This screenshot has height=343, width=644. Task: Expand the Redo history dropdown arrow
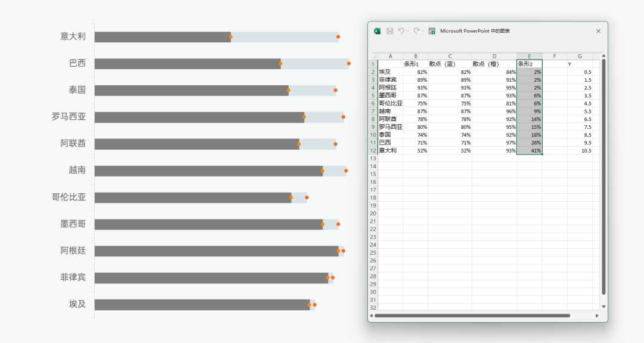click(423, 32)
